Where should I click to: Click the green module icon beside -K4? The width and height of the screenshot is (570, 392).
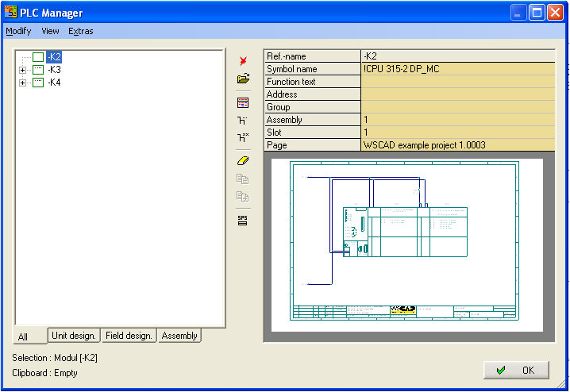point(38,83)
